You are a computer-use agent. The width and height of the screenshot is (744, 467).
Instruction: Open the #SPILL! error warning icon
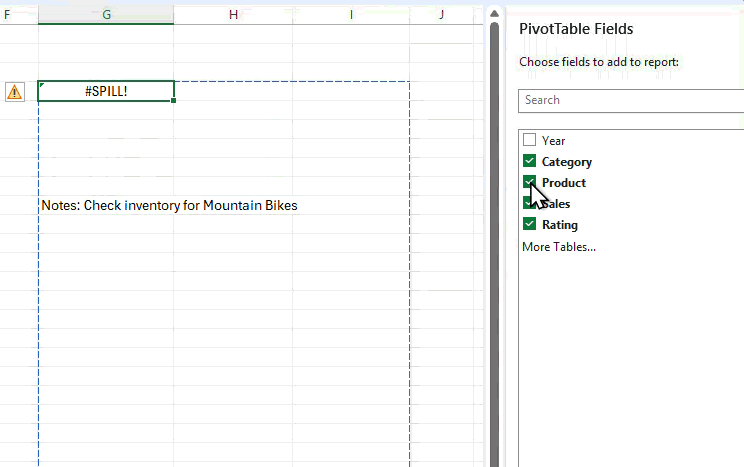point(15,92)
